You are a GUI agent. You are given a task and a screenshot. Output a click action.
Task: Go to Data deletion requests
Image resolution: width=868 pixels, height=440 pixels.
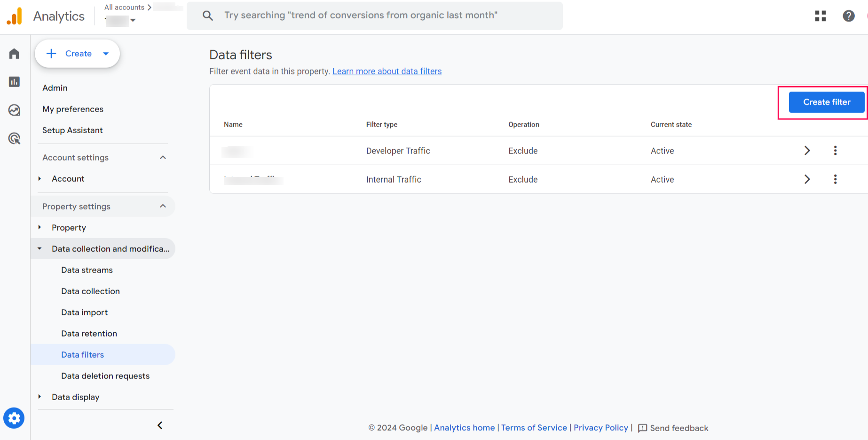(x=105, y=376)
